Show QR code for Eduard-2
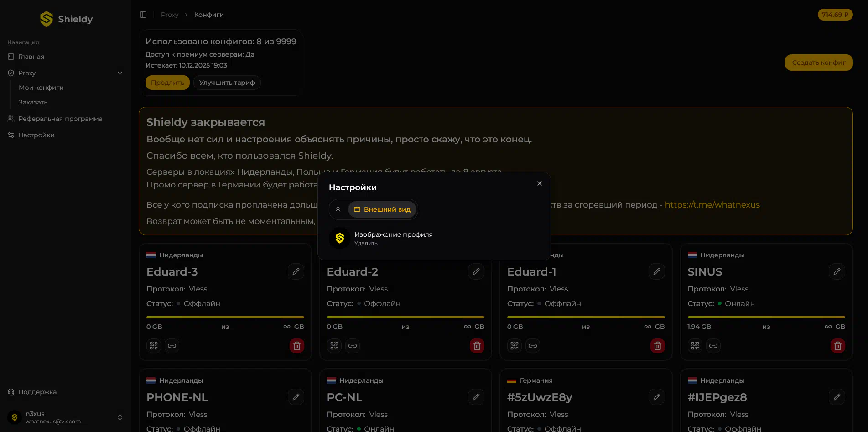 tap(334, 346)
